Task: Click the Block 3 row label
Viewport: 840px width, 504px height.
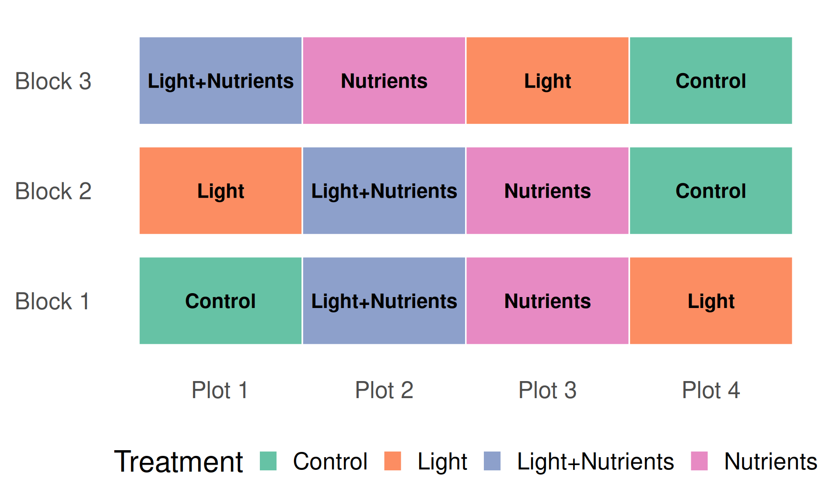Action: click(53, 81)
